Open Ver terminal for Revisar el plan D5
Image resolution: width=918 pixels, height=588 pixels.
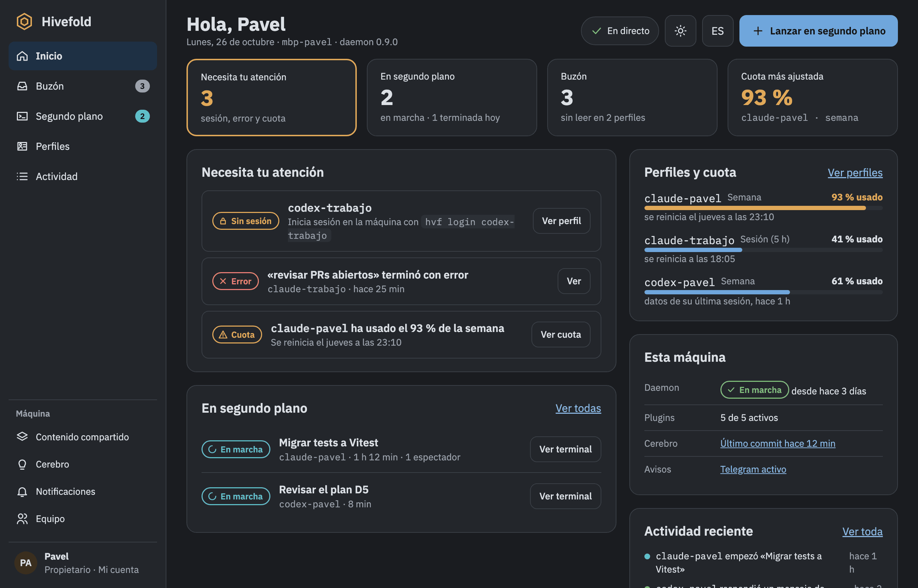[x=565, y=496]
